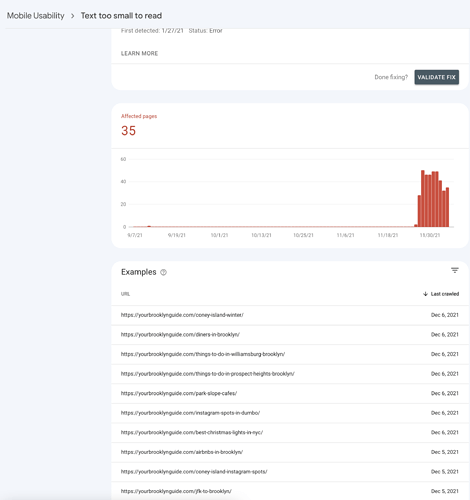Click tallest red bar in chart
This screenshot has height=500, width=470.
coord(423,199)
